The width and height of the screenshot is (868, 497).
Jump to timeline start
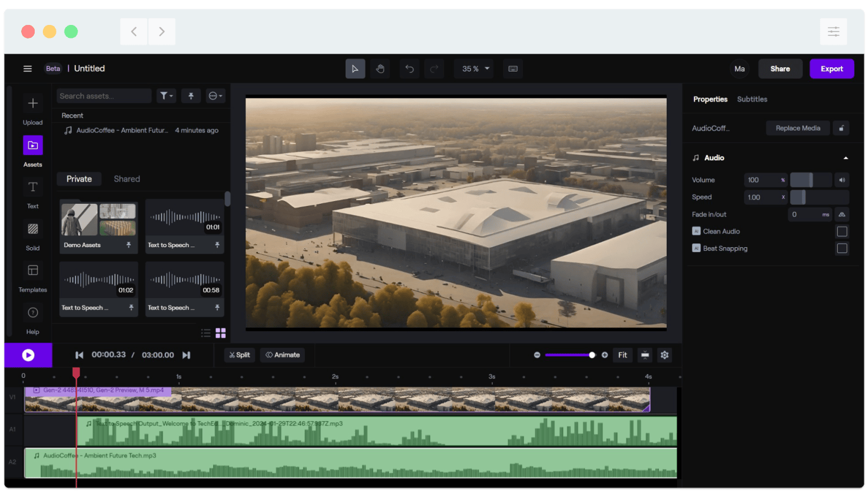(x=79, y=355)
